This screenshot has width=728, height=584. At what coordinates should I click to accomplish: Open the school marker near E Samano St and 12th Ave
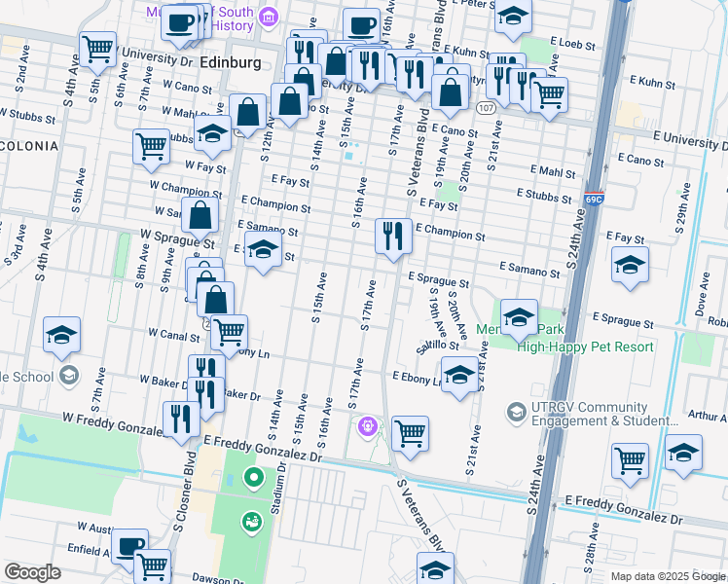263,250
